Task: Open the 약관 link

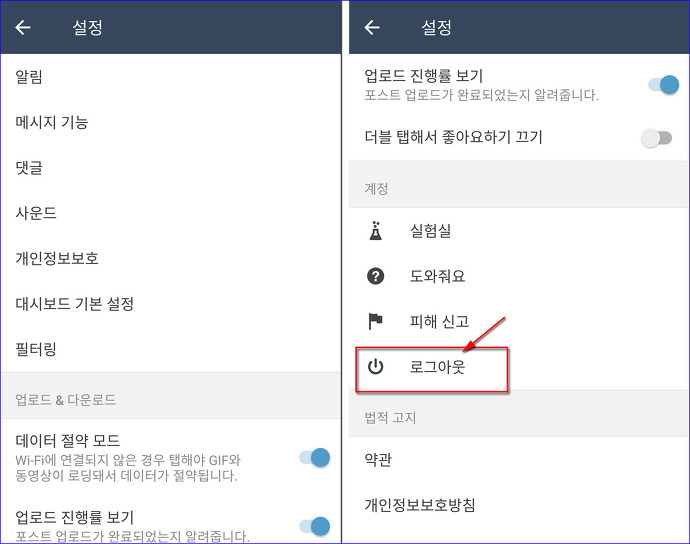Action: (519, 459)
